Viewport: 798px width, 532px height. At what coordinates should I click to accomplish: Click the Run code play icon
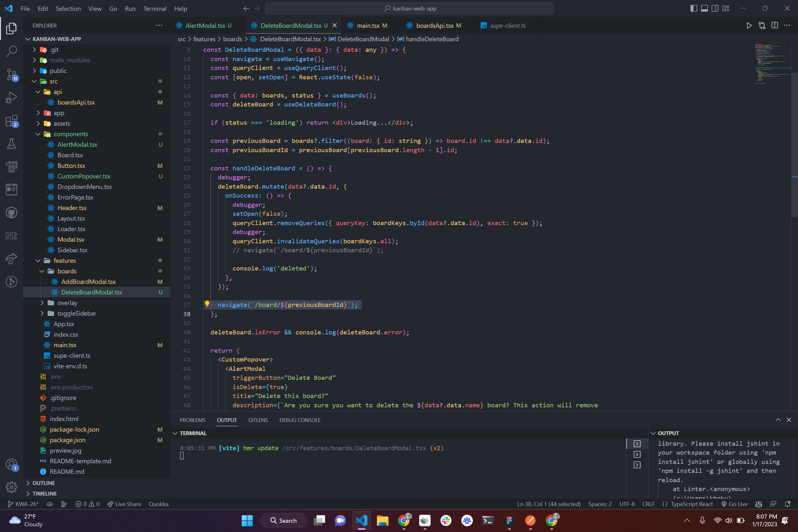pos(749,26)
